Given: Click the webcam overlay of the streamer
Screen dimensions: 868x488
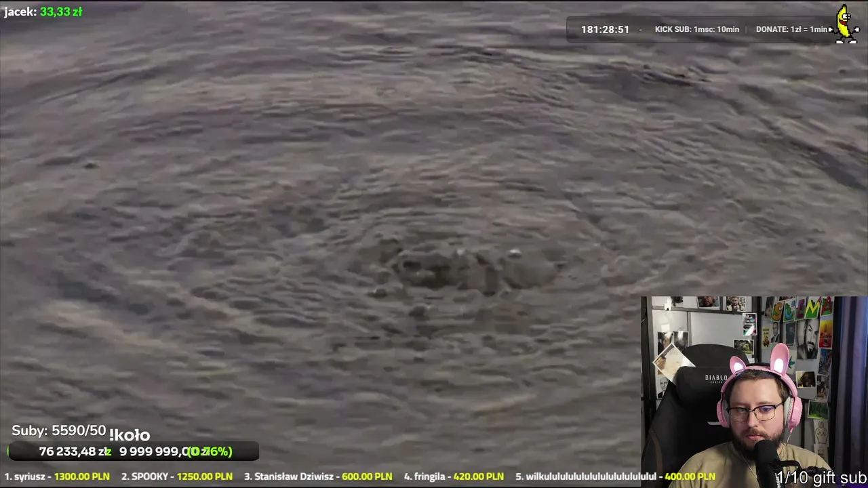Looking at the screenshot, I should click(x=754, y=392).
